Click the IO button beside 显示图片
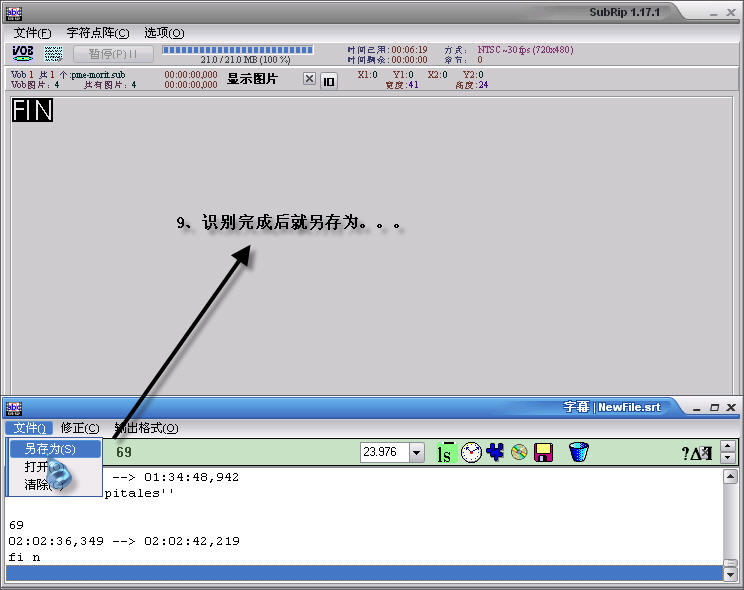Image resolution: width=744 pixels, height=590 pixels. tap(329, 81)
